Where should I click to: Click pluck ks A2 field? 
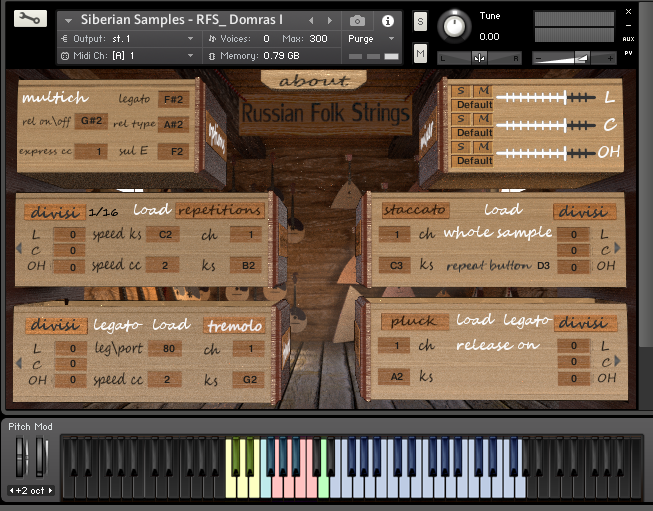[x=395, y=377]
